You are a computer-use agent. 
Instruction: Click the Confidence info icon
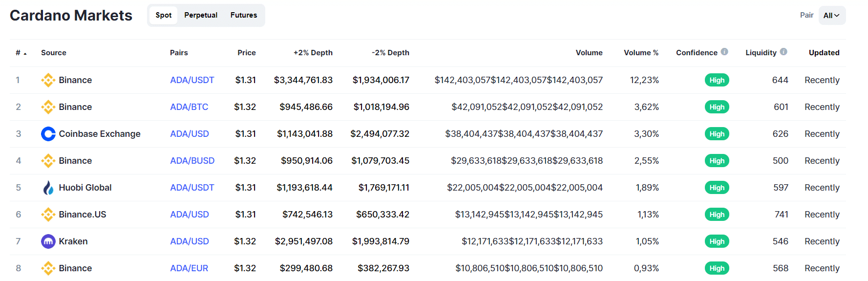tap(724, 52)
